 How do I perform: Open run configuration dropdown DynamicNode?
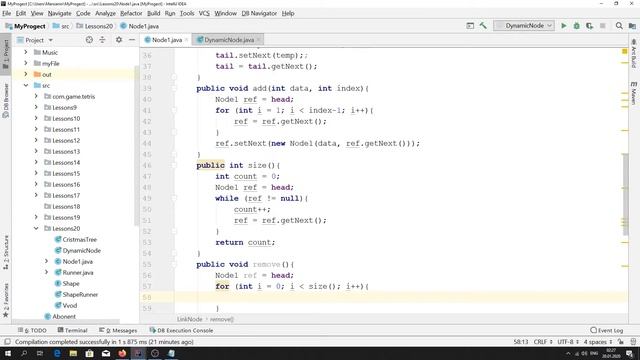click(524, 26)
